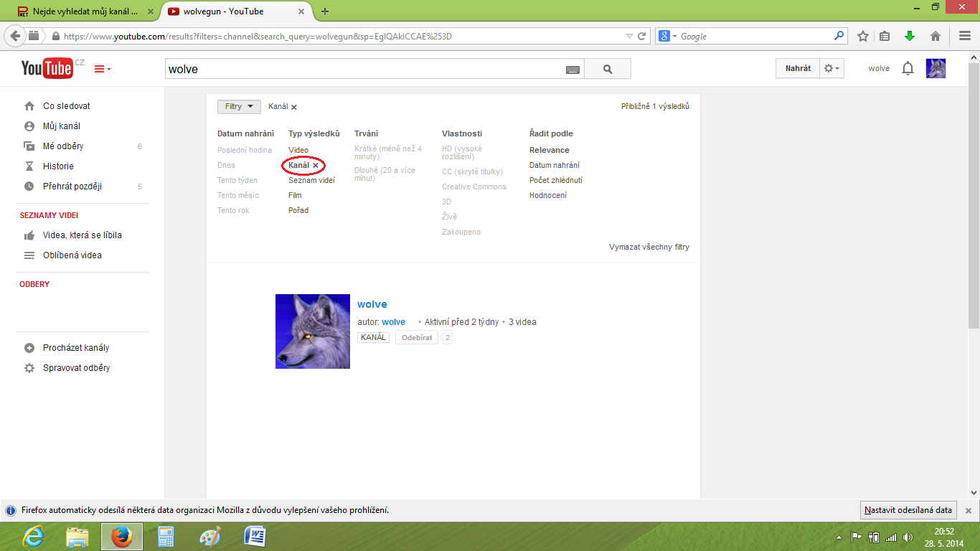Sort results by Datum nahrání

pos(555,165)
